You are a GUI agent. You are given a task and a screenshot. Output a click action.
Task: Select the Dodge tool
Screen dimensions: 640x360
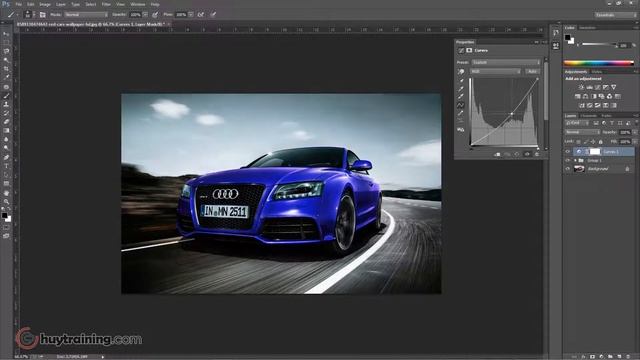[6, 148]
